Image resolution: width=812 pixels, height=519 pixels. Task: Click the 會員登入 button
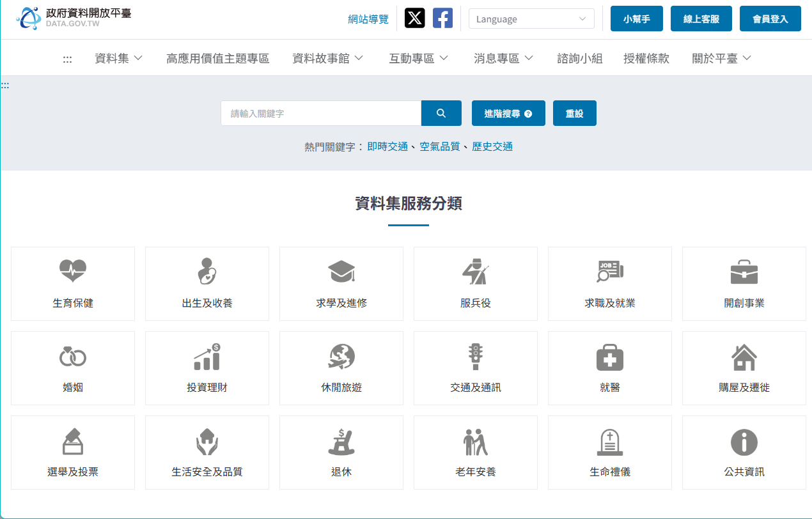(x=770, y=19)
